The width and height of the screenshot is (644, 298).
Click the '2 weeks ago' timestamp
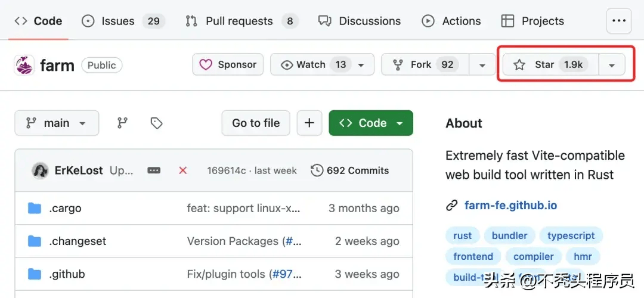point(367,241)
